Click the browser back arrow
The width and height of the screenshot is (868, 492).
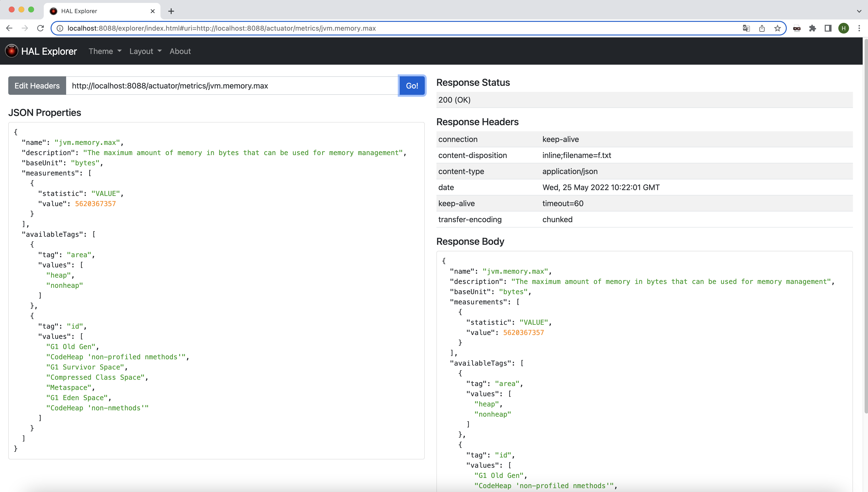click(x=9, y=28)
